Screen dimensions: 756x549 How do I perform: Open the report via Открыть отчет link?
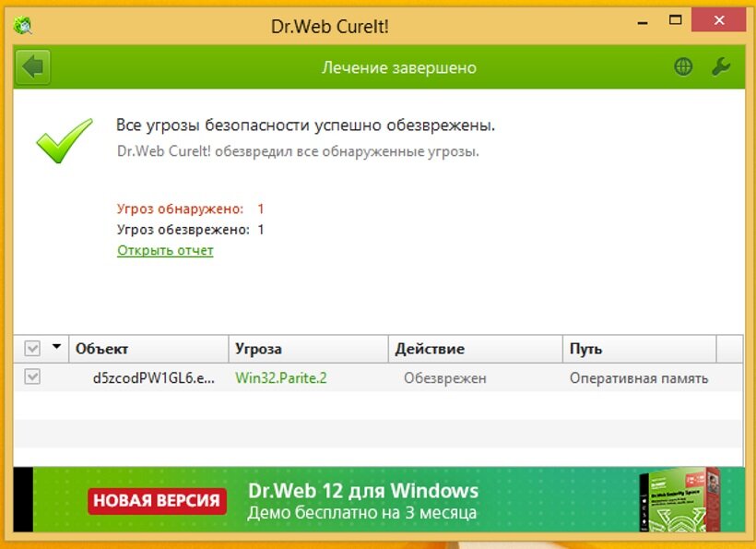coord(165,250)
